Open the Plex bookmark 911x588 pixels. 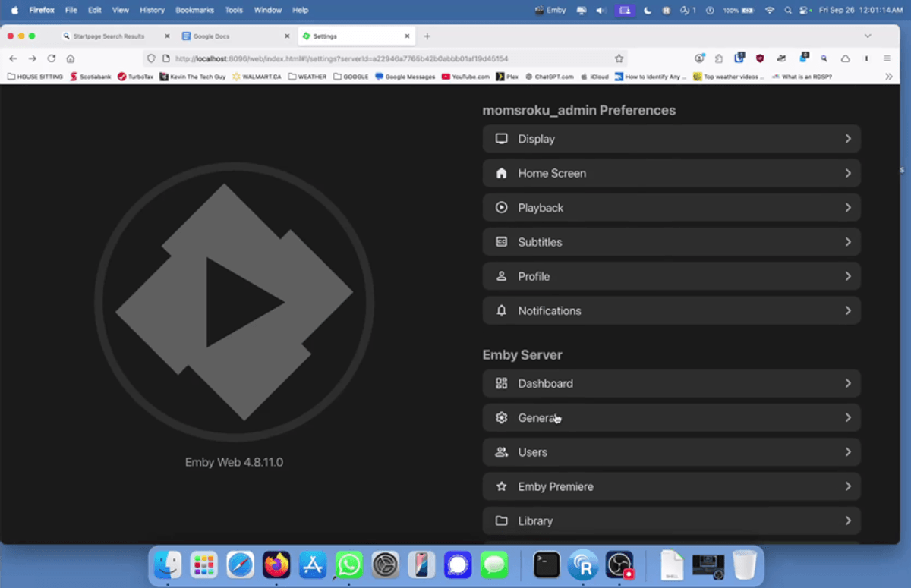[507, 77]
